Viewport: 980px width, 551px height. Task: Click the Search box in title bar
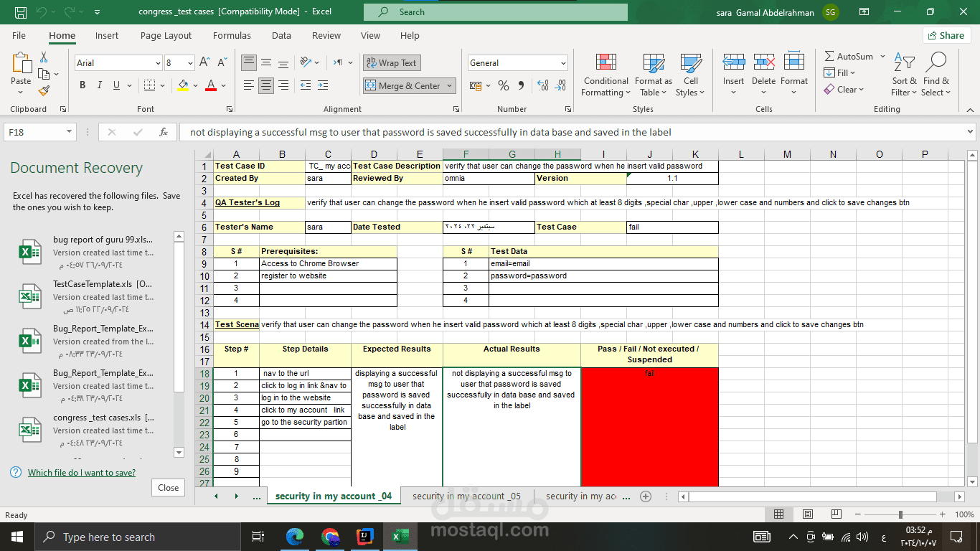click(x=496, y=12)
